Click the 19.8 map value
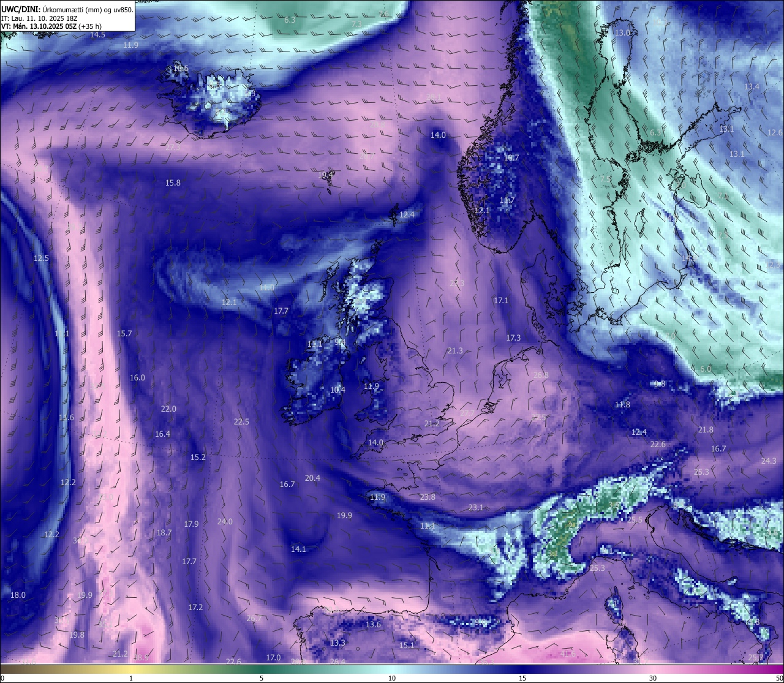Viewport: 784px width, 683px height. [77, 635]
